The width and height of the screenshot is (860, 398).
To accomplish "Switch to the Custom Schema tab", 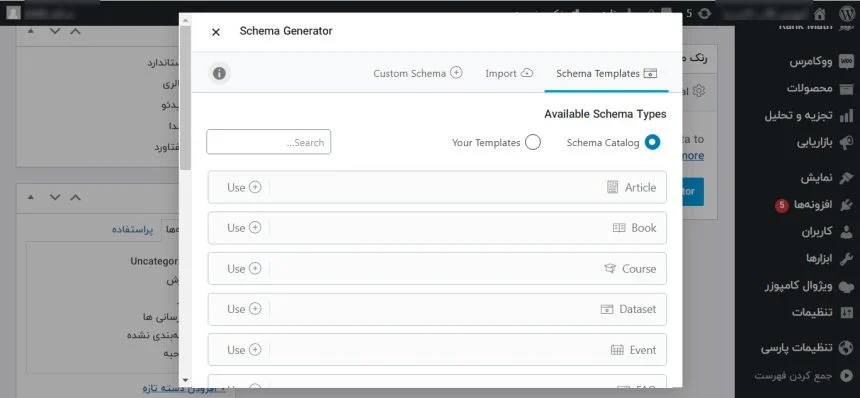I will tap(418, 73).
